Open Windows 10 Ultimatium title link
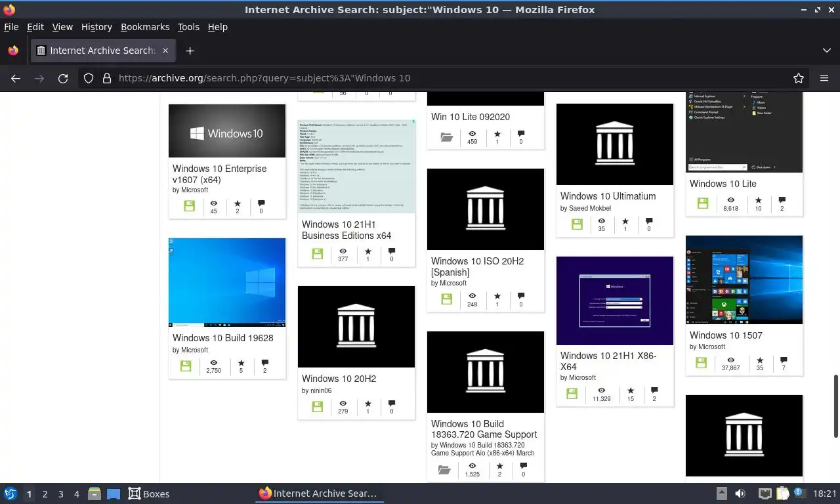The image size is (840, 504). tap(608, 196)
